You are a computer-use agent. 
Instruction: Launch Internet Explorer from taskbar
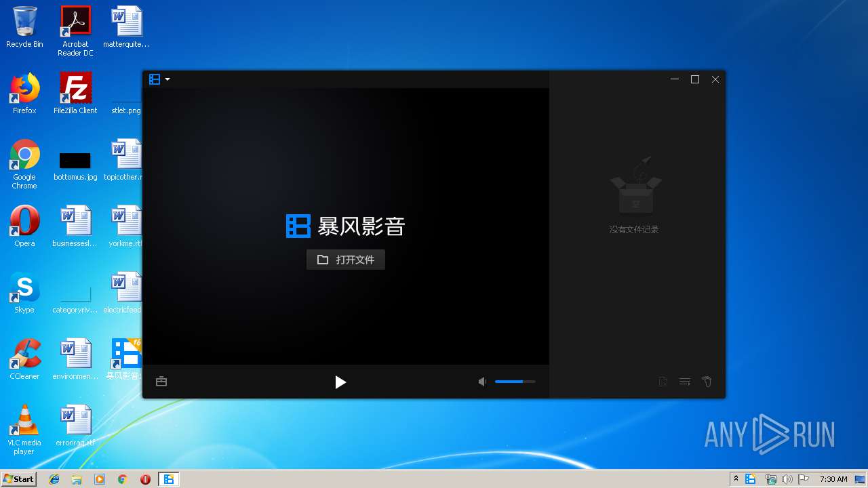click(x=54, y=479)
